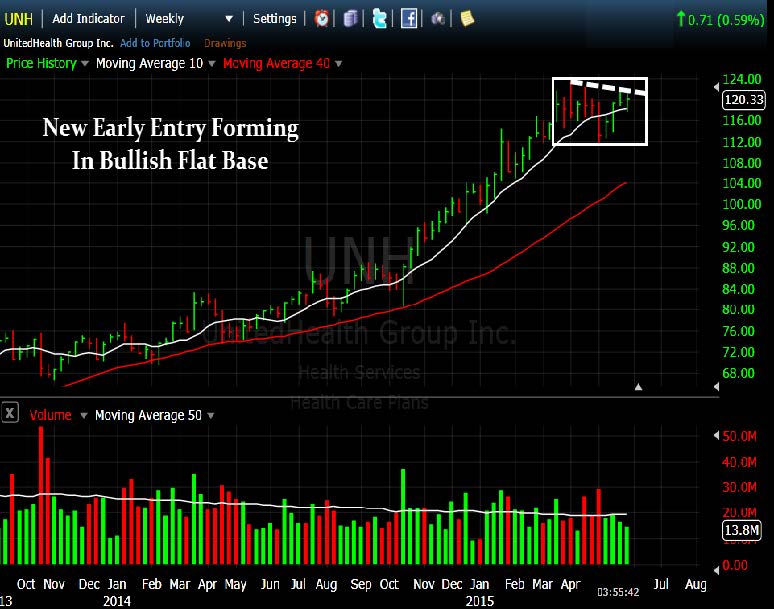Viewport: 774px width, 609px height.
Task: Click the 2015 year label on time axis
Action: pyautogui.click(x=480, y=601)
